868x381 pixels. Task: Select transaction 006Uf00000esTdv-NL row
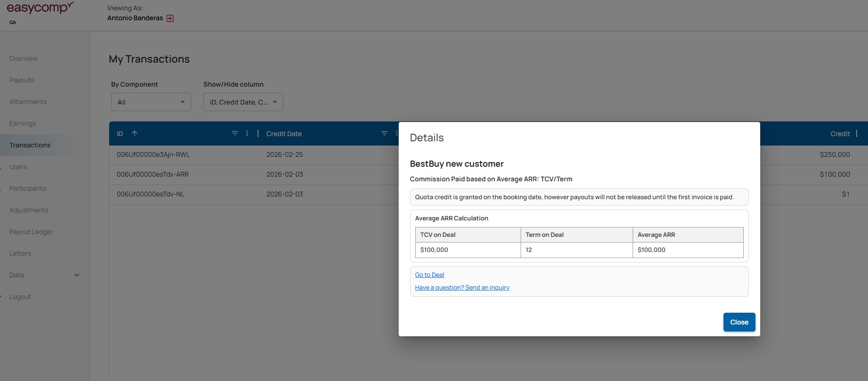pyautogui.click(x=151, y=194)
